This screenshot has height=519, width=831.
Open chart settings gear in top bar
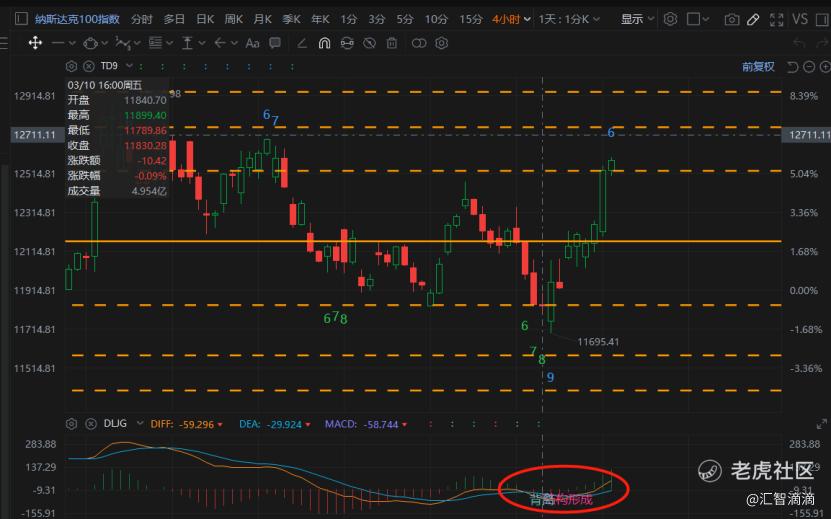coord(670,20)
